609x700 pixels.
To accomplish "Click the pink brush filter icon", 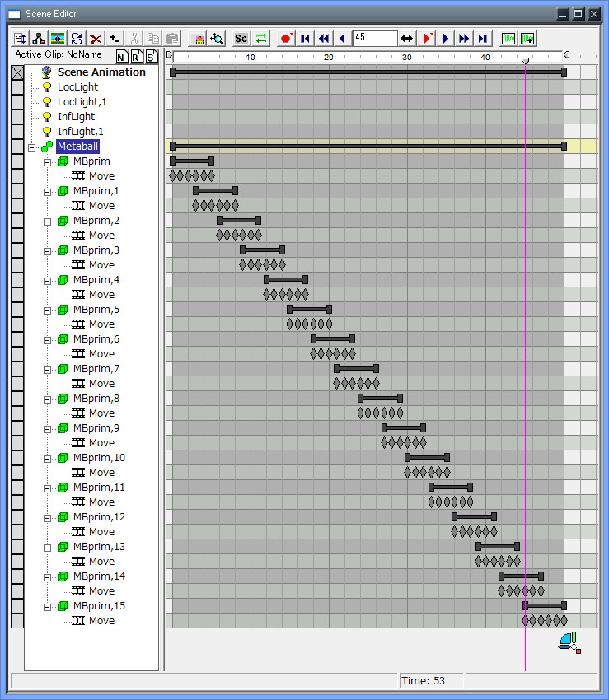I will pyautogui.click(x=198, y=39).
